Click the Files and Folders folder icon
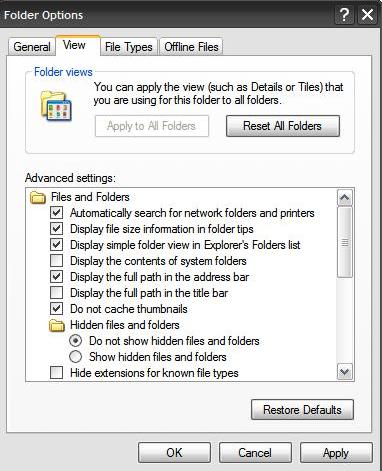Viewport: 382px width, 471px height. [38, 198]
